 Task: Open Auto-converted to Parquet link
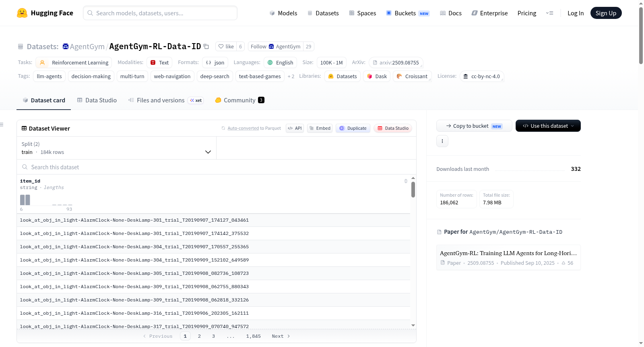click(x=254, y=128)
